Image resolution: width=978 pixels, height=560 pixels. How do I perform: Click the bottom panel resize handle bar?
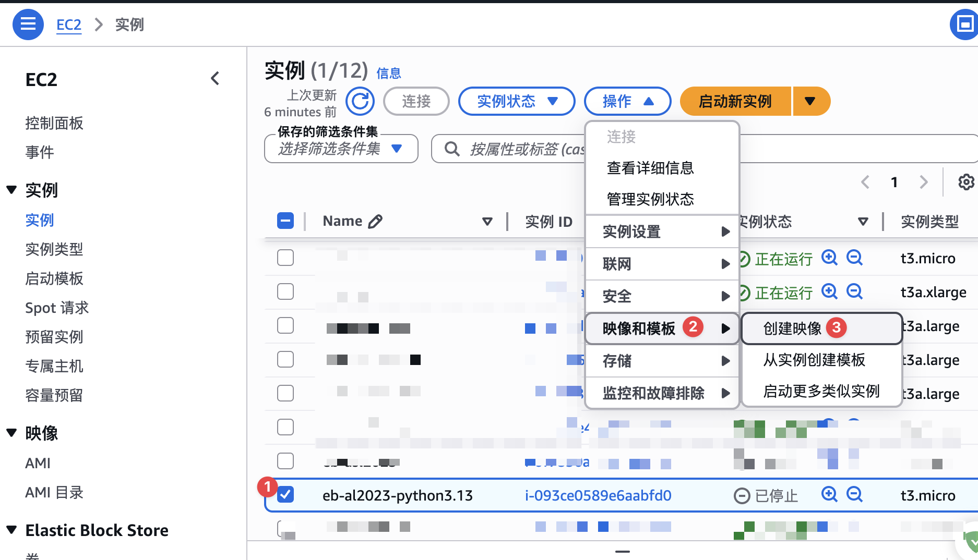[622, 551]
